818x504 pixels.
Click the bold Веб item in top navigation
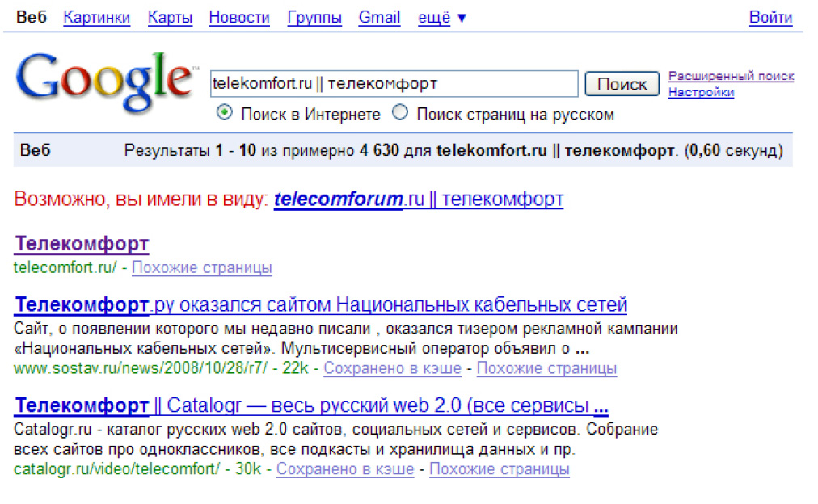[x=32, y=17]
